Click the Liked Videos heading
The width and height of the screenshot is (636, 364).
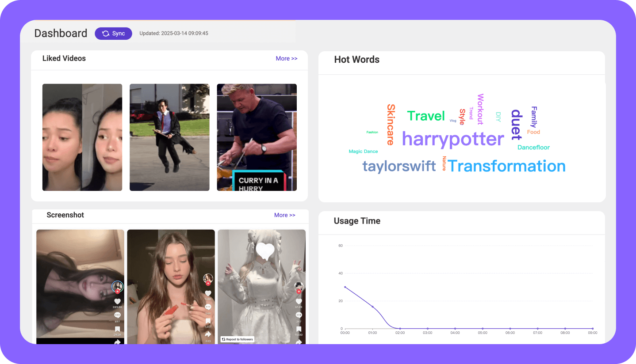64,58
